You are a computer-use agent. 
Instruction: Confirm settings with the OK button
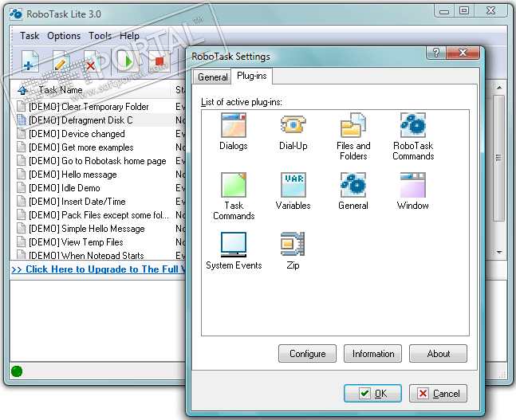pyautogui.click(x=373, y=394)
